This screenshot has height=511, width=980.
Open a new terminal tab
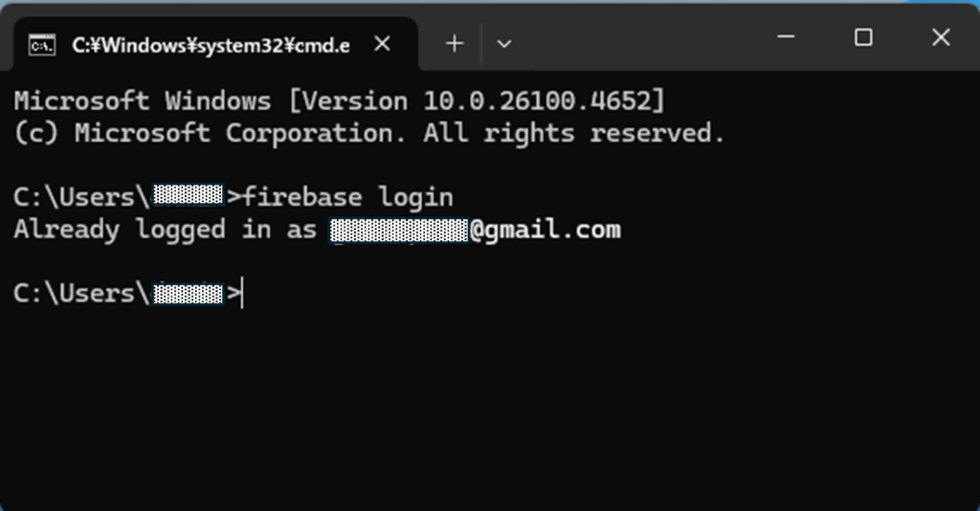[x=455, y=44]
